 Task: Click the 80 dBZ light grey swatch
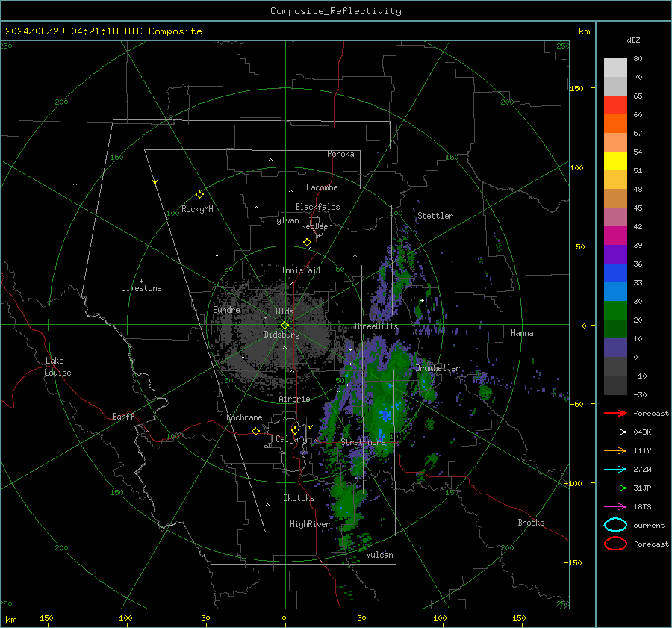click(615, 68)
